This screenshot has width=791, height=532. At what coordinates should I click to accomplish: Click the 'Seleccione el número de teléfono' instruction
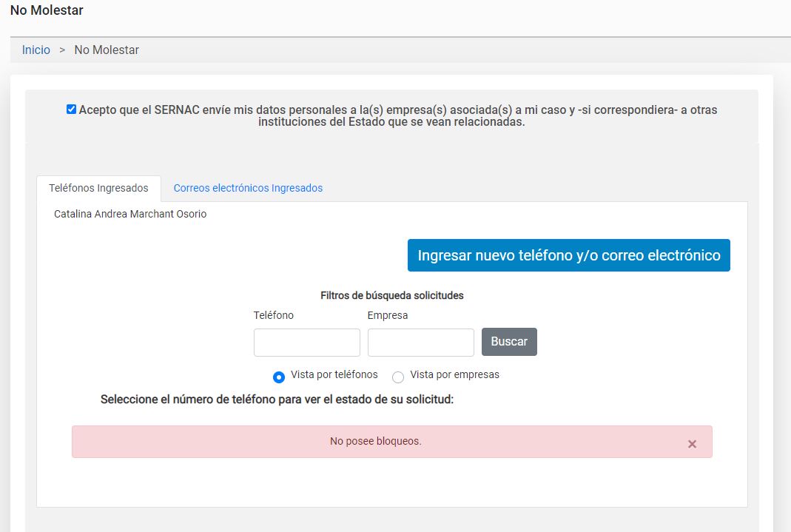[277, 400]
